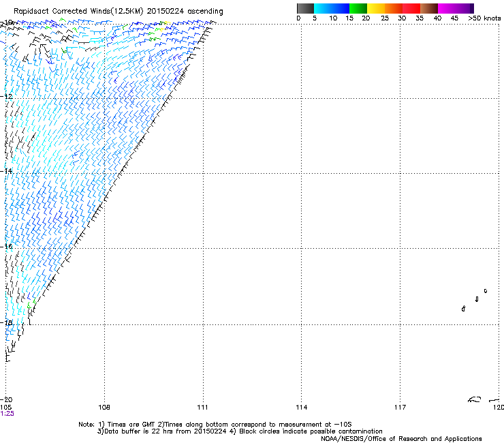Click the note 'Times are GMT'

click(x=131, y=425)
